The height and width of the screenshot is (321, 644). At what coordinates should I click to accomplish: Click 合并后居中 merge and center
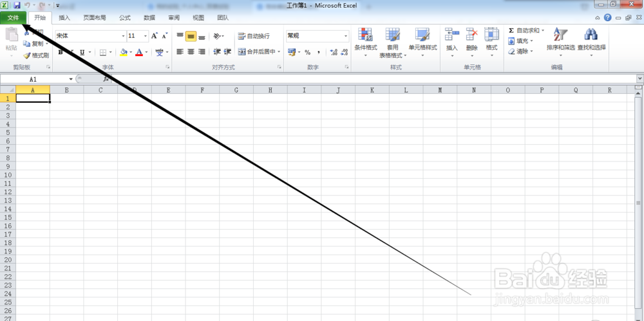click(x=256, y=51)
